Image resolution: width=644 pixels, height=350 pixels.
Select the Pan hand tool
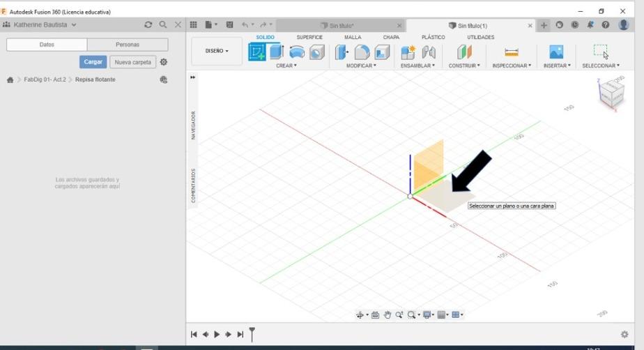point(388,315)
